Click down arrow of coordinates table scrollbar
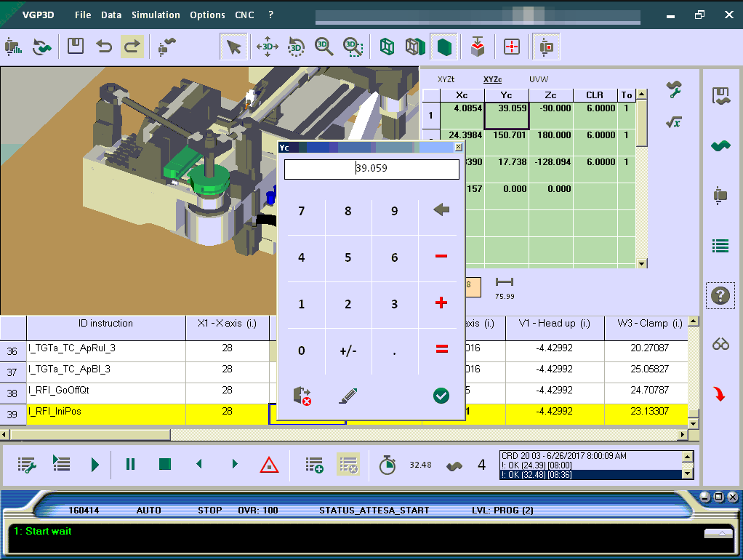This screenshot has width=743, height=560. [x=642, y=264]
